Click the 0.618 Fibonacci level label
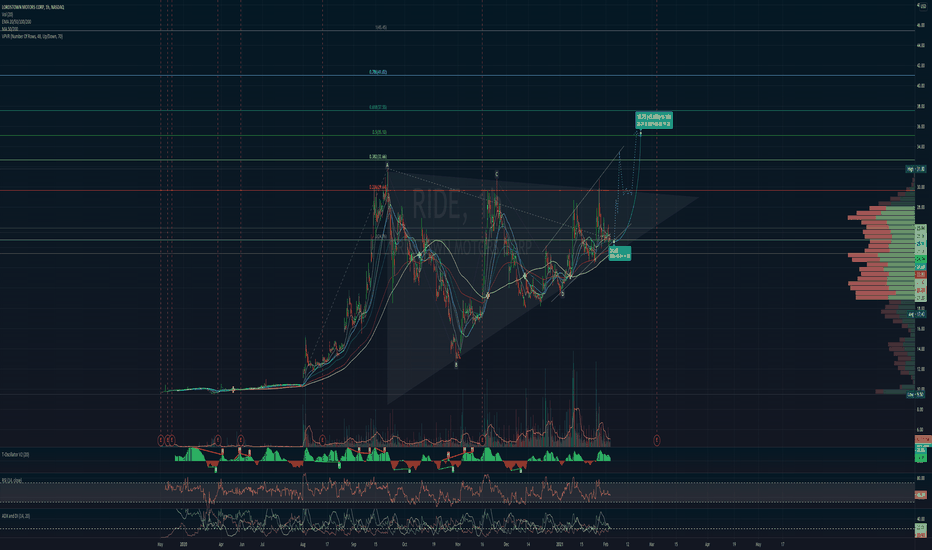This screenshot has width=932, height=550. (377, 108)
